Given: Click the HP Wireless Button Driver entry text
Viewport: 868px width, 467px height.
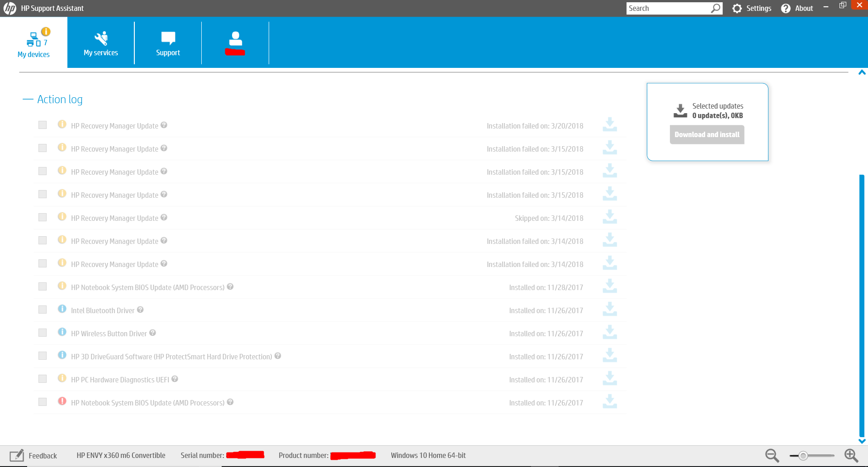Looking at the screenshot, I should [x=109, y=334].
